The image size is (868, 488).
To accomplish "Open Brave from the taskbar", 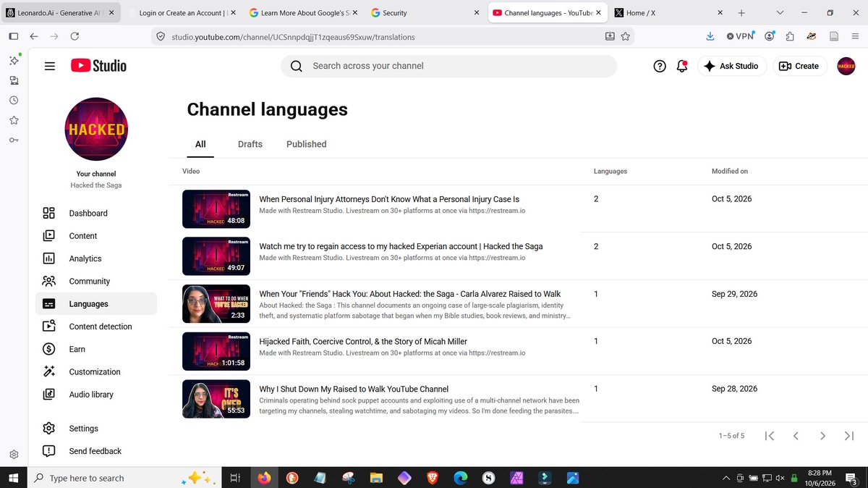I will pos(433,478).
